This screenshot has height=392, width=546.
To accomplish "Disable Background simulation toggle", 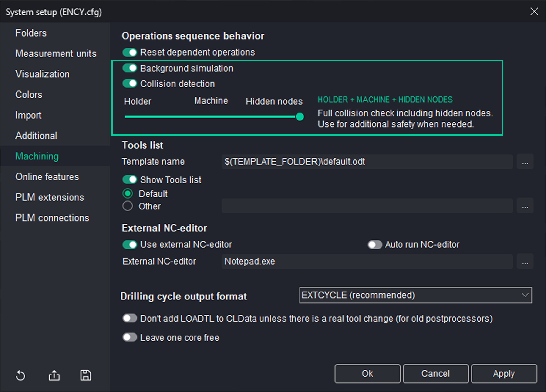I will click(130, 68).
